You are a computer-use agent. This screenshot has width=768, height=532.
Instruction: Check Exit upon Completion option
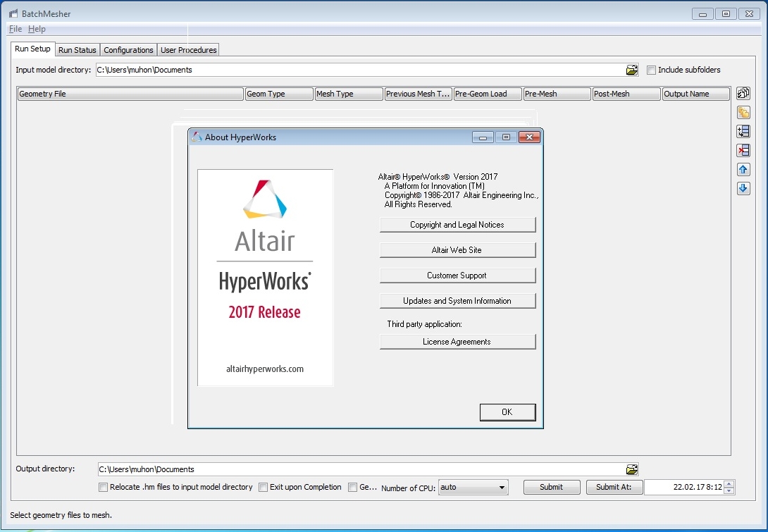point(263,488)
